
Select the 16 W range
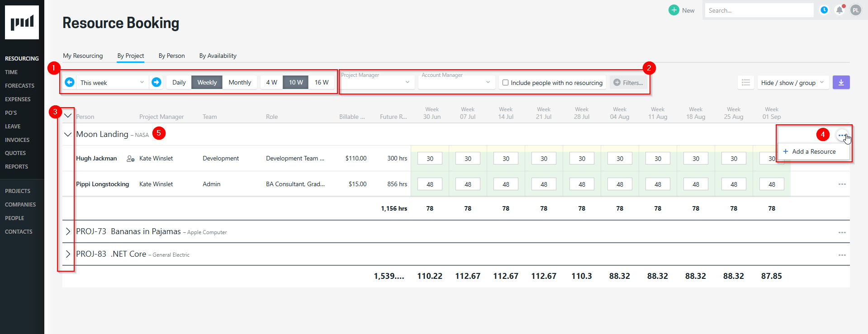click(322, 82)
